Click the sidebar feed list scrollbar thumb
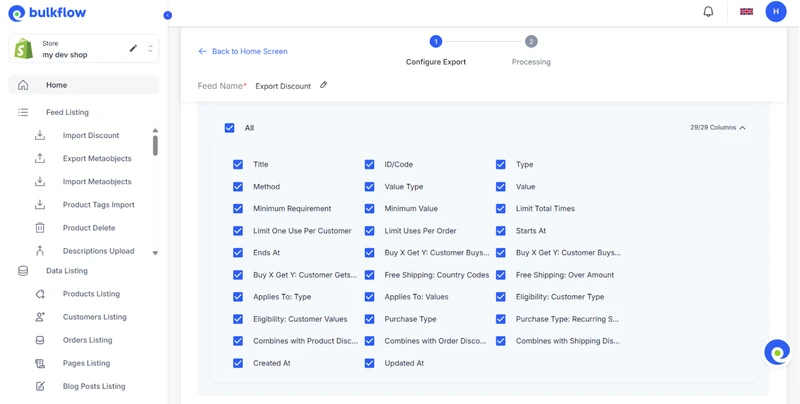 [155, 145]
